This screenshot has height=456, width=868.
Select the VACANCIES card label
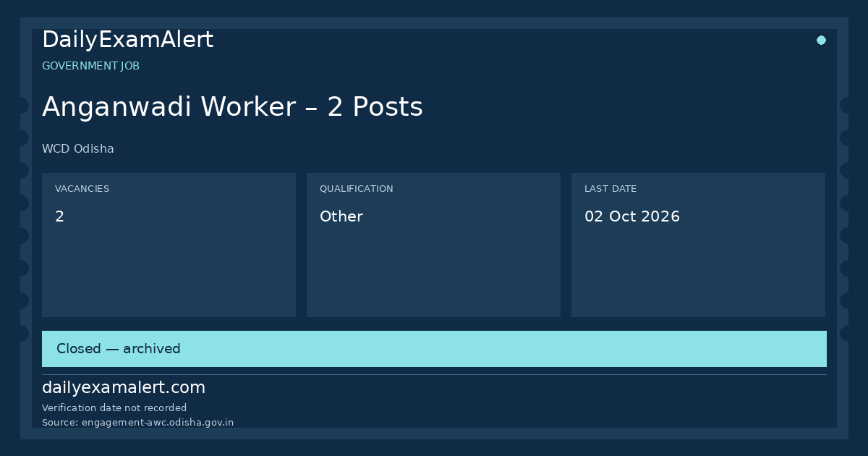tap(82, 189)
